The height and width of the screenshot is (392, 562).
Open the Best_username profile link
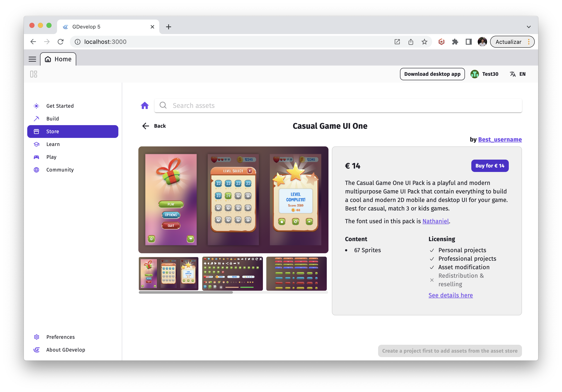tap(500, 139)
